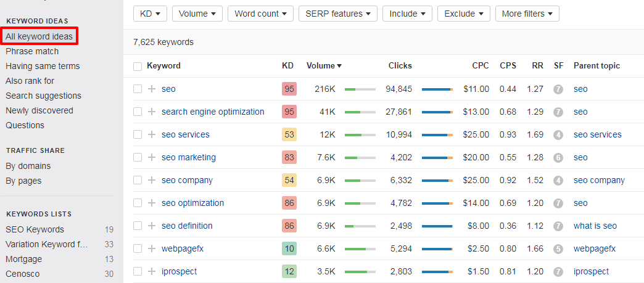Click clicks distribution bar for 'iprospect'

437,271
